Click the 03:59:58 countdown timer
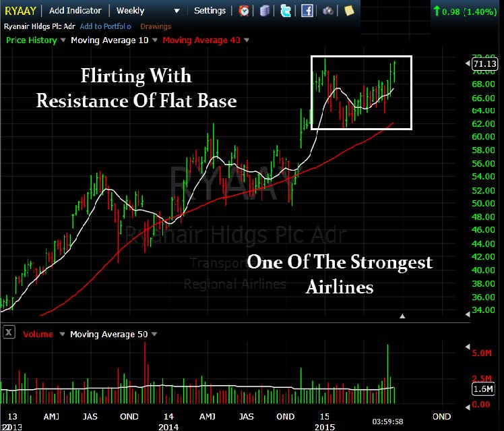This screenshot has width=504, height=431. [387, 422]
